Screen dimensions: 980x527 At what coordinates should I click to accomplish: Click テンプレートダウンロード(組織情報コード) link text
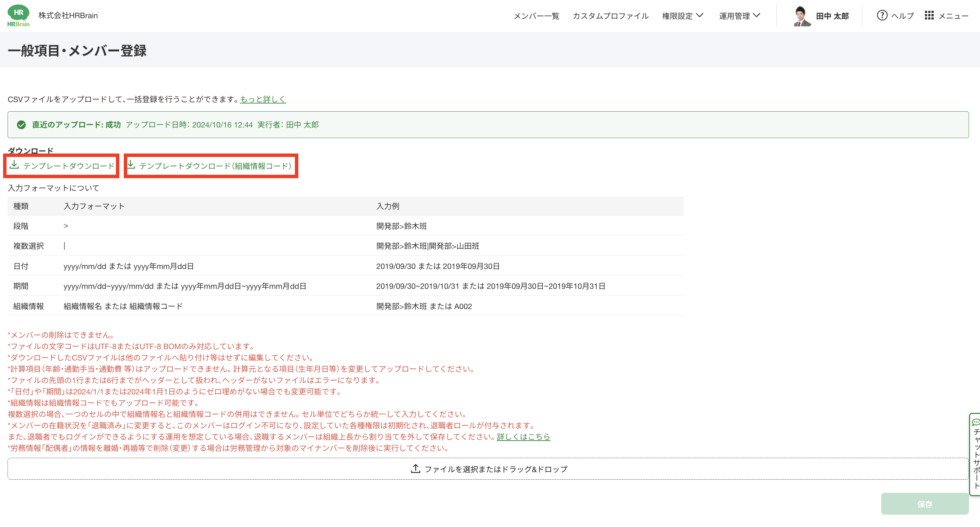215,166
